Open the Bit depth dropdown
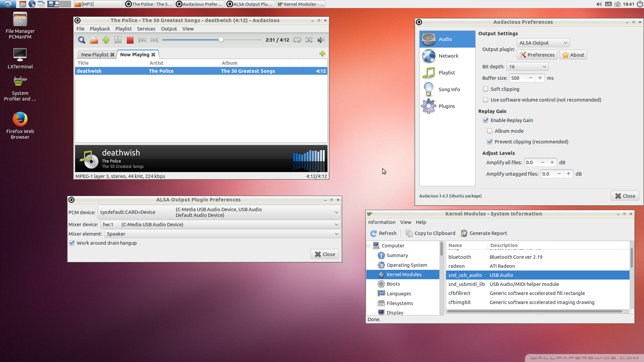This screenshot has height=362, width=644. click(x=527, y=67)
